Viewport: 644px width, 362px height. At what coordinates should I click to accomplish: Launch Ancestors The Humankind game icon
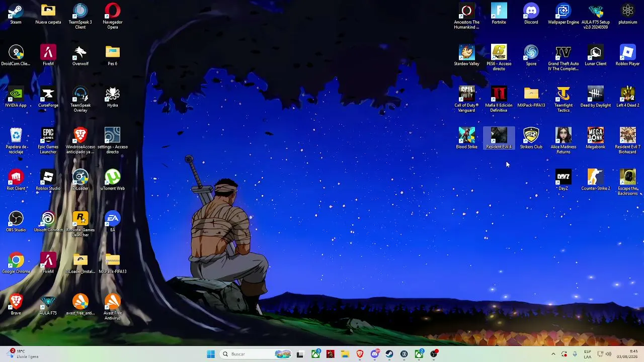pyautogui.click(x=467, y=16)
